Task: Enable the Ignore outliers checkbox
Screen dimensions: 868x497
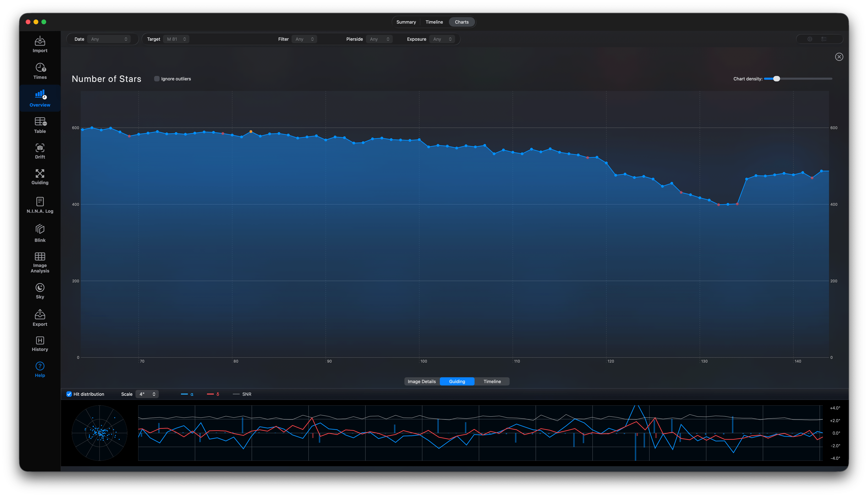Action: 157,79
